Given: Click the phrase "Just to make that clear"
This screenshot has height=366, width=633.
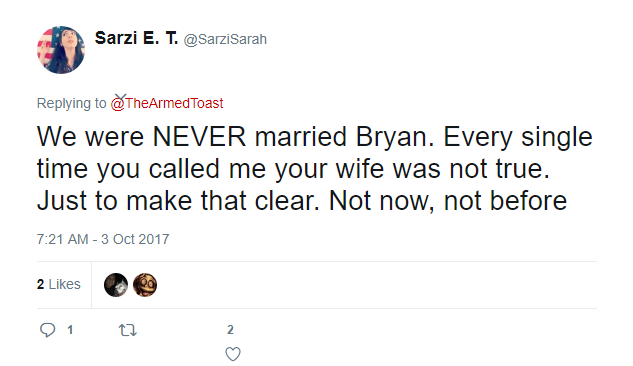Looking at the screenshot, I should (178, 201).
